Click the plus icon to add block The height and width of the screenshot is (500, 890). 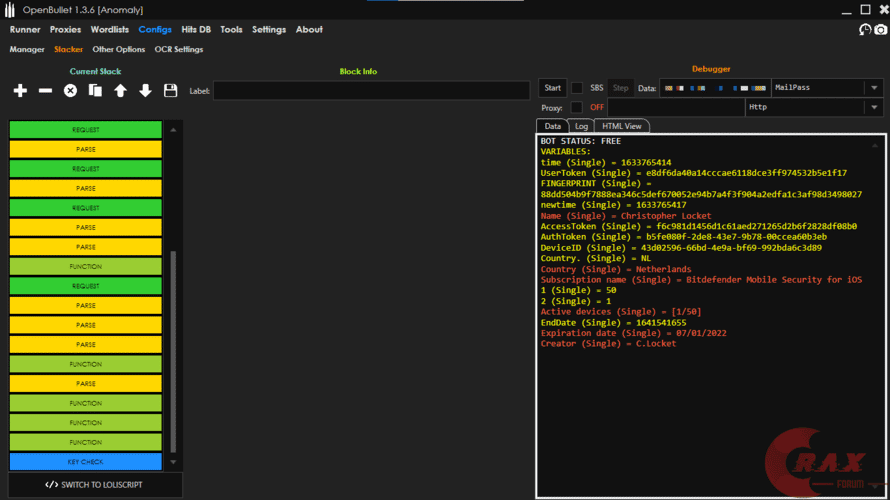pyautogui.click(x=20, y=91)
